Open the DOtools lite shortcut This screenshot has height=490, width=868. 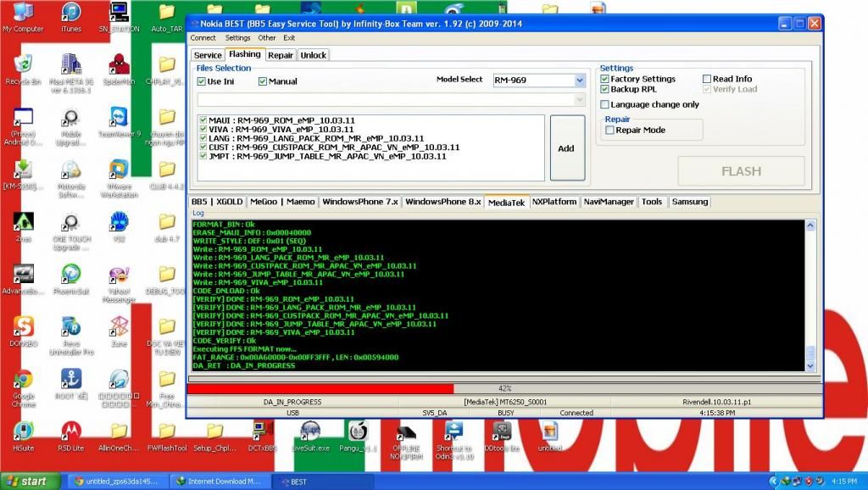coord(502,437)
